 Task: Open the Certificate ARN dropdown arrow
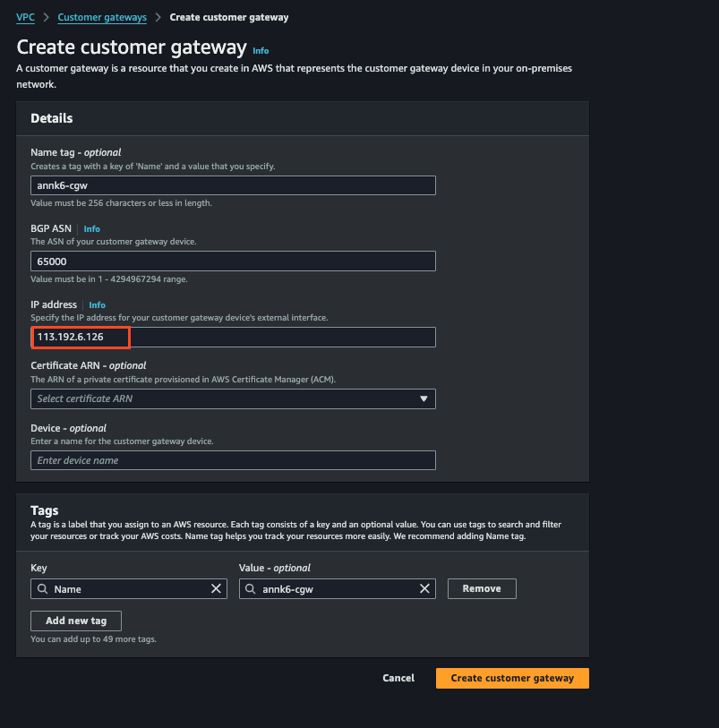point(424,399)
